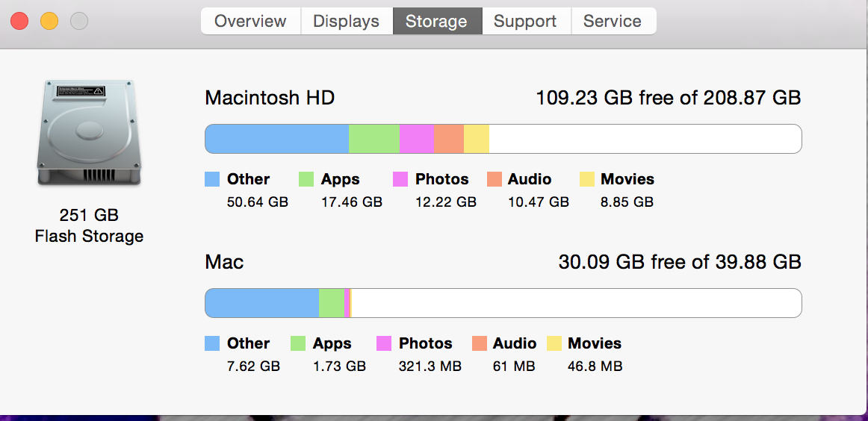Click the Macintosh HD pink Photos legend swatch
This screenshot has height=421, width=868.
(400, 179)
